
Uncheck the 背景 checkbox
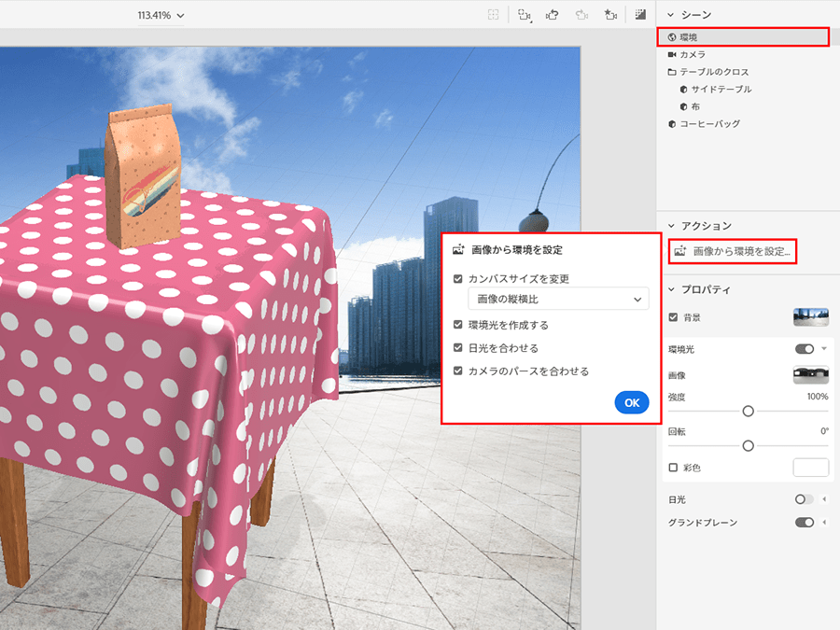[673, 317]
